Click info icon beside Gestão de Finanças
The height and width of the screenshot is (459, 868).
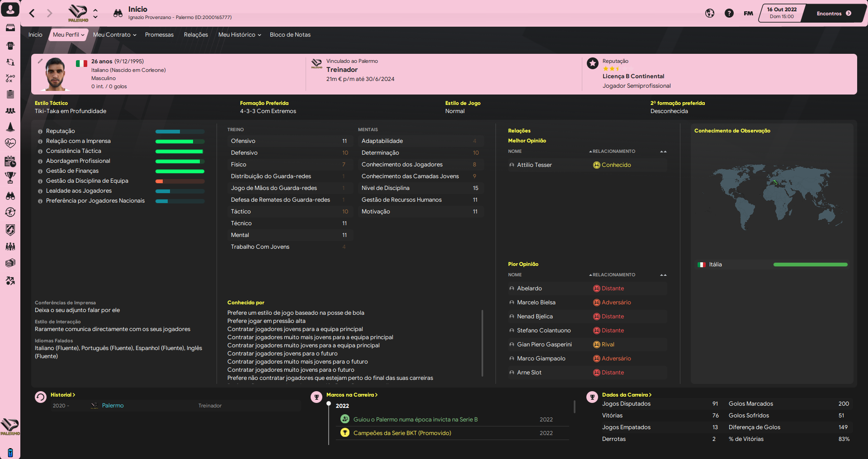click(x=40, y=171)
